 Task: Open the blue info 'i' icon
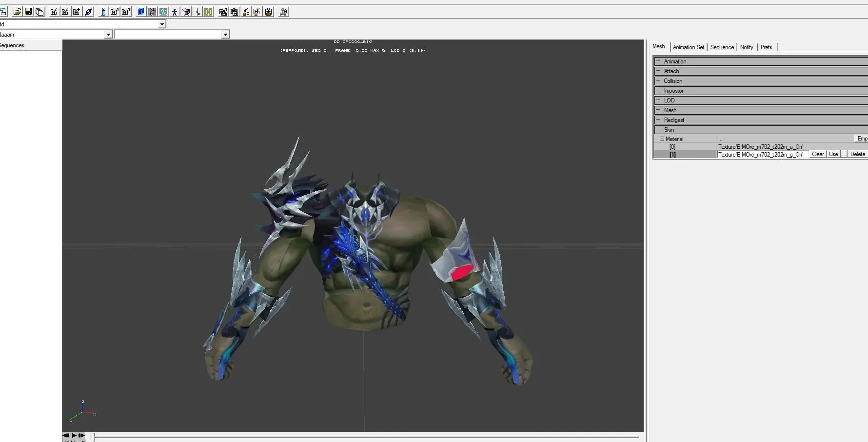click(103, 12)
